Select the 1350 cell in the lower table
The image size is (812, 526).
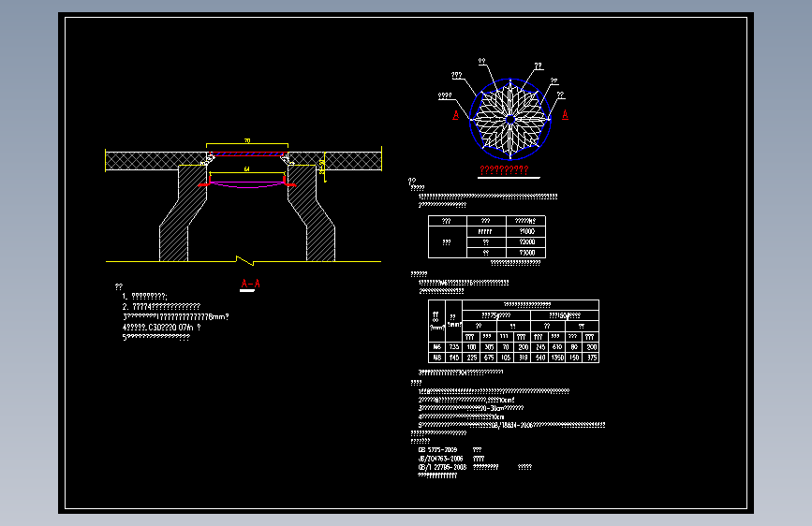click(557, 358)
